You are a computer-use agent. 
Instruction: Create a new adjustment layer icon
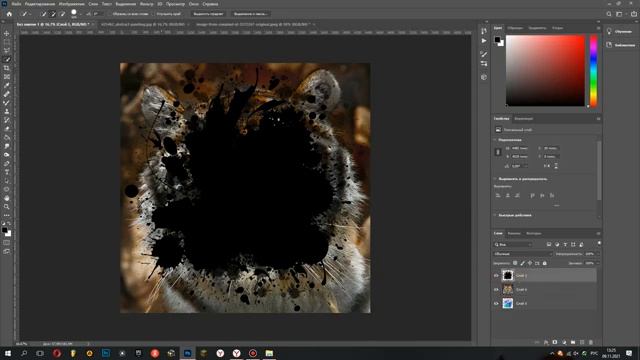click(x=564, y=342)
